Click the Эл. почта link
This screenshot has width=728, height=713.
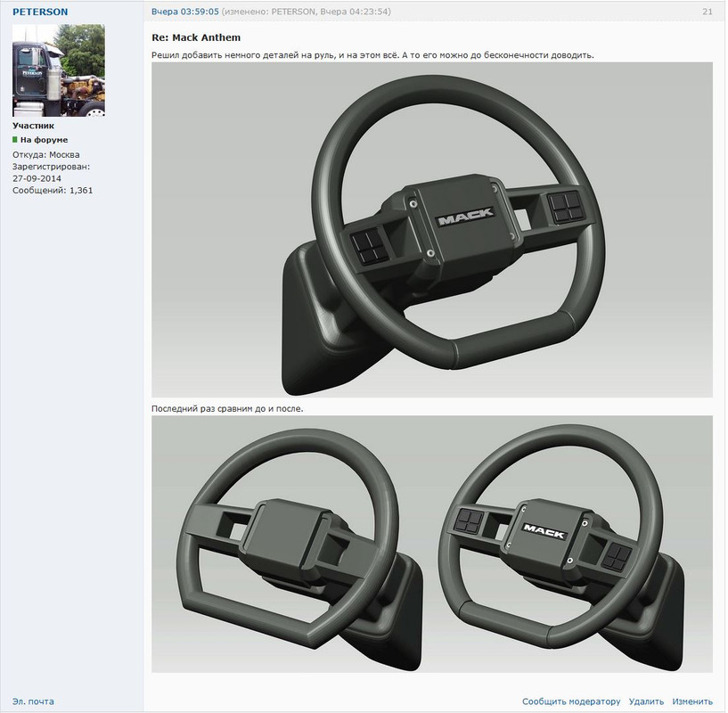point(33,701)
